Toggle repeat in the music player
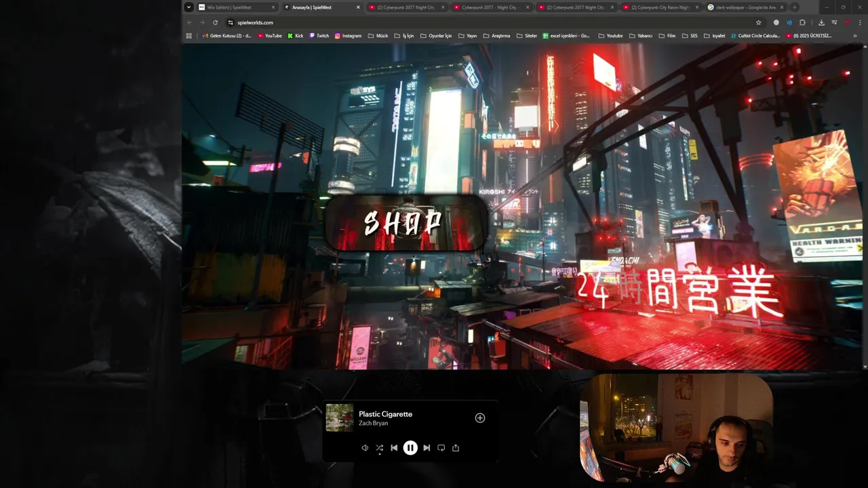 click(x=441, y=447)
